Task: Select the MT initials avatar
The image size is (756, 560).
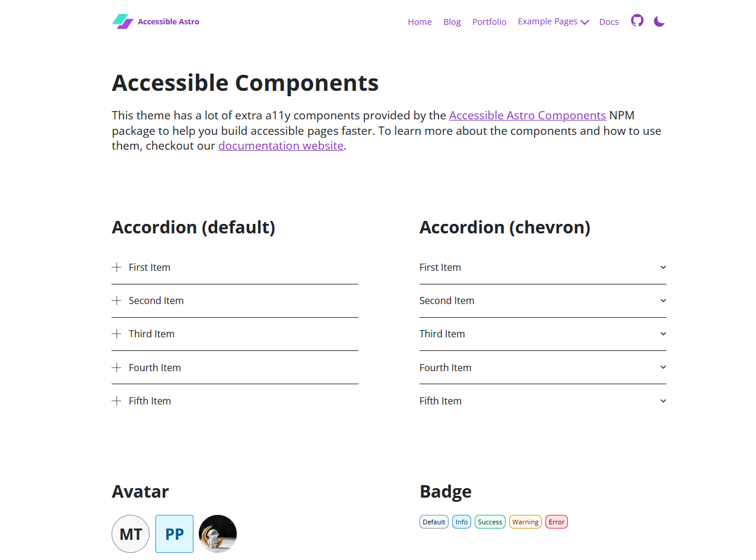Action: pyautogui.click(x=131, y=533)
